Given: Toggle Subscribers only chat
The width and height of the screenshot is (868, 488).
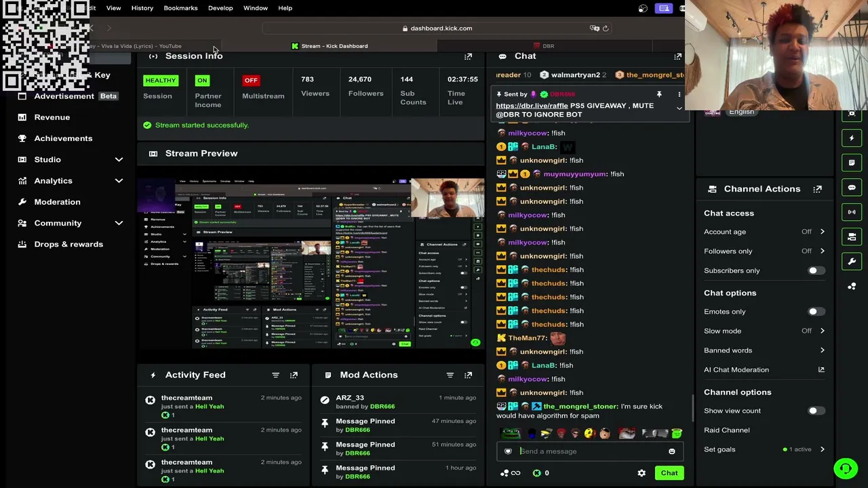Looking at the screenshot, I should click(816, 270).
